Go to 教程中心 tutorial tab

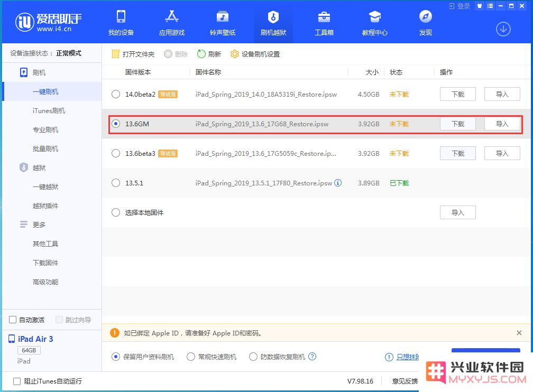(374, 23)
